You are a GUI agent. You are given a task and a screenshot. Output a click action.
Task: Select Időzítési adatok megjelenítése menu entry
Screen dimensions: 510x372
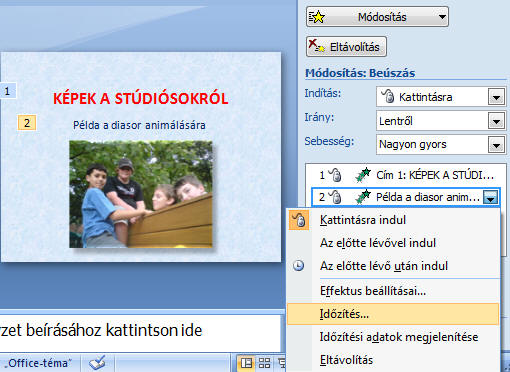tap(393, 337)
